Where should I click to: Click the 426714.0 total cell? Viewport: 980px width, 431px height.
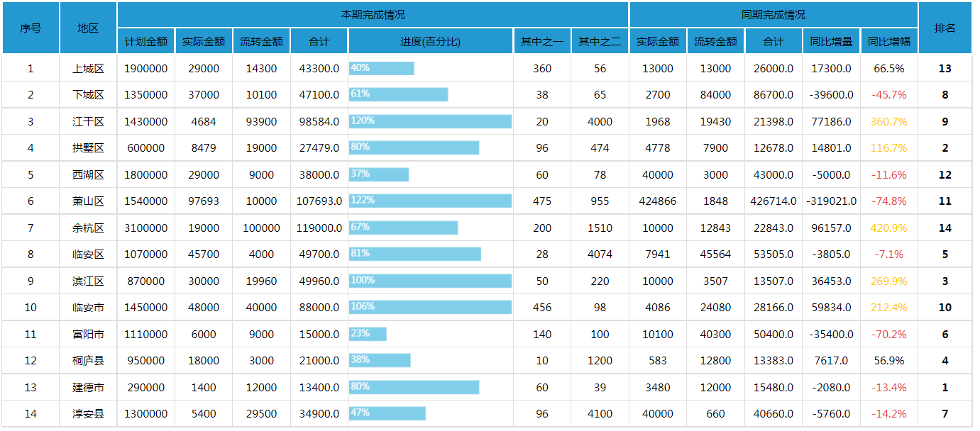pos(773,201)
